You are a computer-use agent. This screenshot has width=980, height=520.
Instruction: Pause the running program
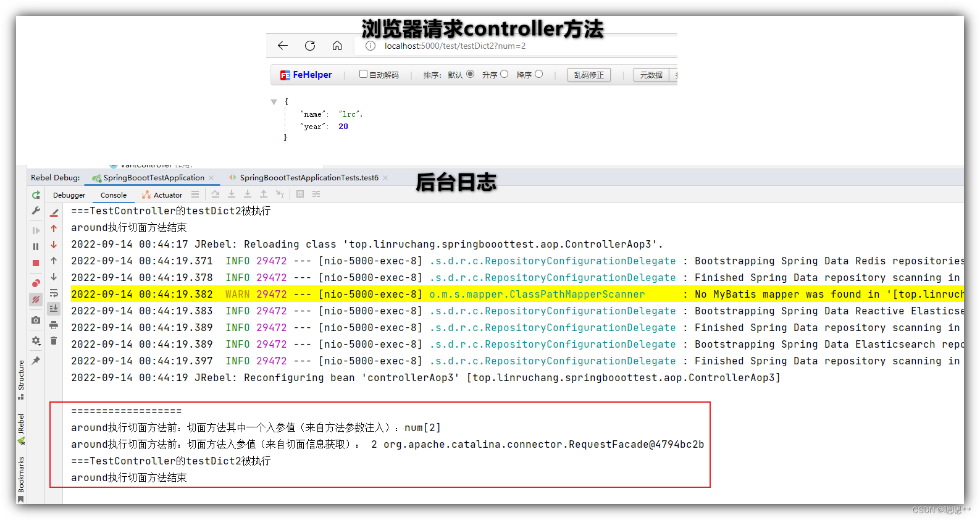(x=36, y=246)
